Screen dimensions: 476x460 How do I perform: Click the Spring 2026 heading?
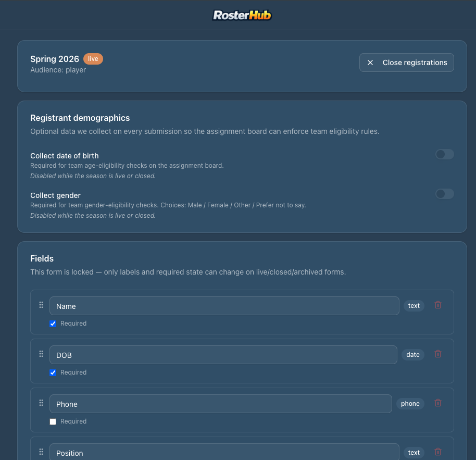click(55, 59)
